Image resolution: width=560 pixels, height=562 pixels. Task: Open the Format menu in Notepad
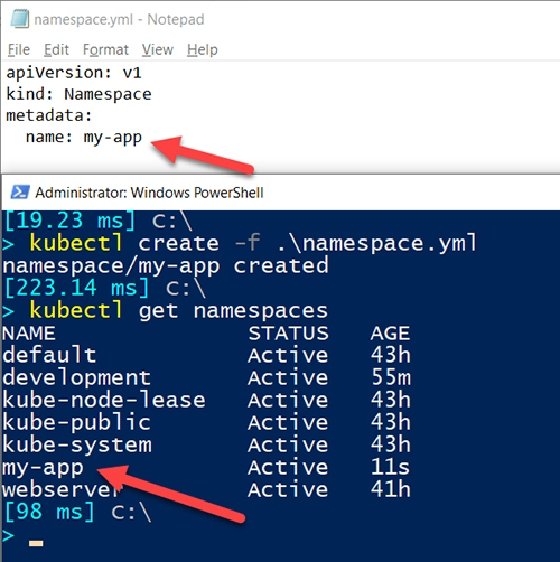(x=105, y=49)
